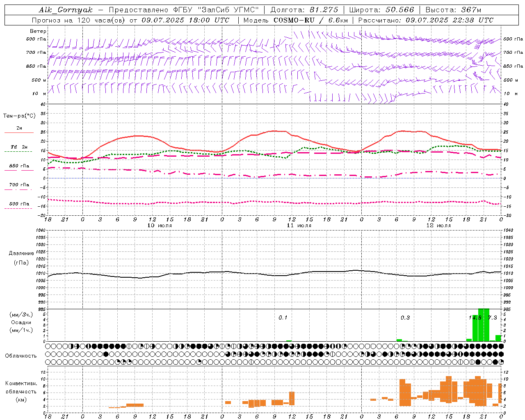The width and height of the screenshot is (525, 420).
Task: Click the (гПа) pressure unit label
Action: pyautogui.click(x=21, y=263)
